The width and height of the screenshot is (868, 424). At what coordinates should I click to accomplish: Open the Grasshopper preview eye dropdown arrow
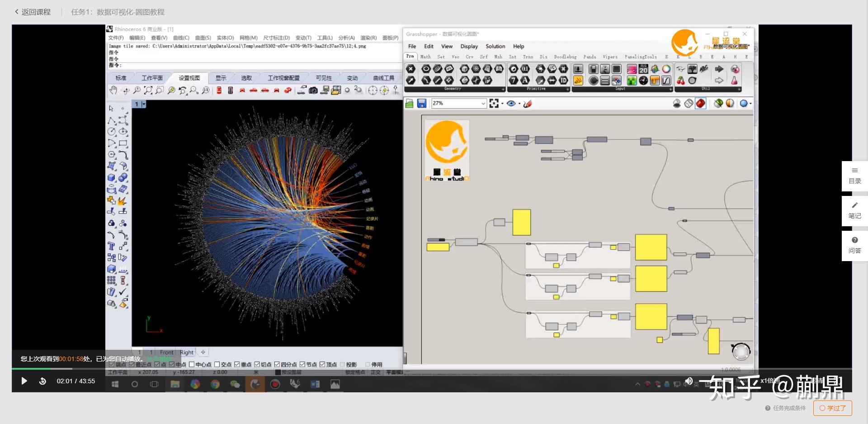(519, 104)
